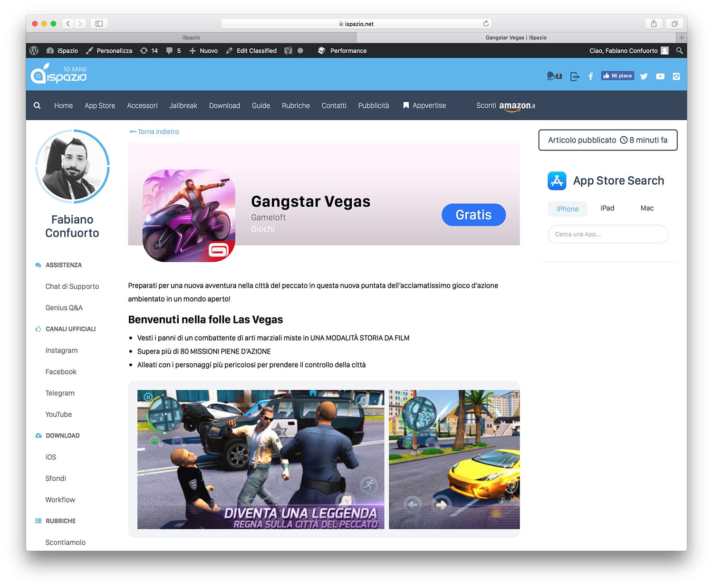
Task: Open the iOS download sidebar link
Action: coord(51,457)
